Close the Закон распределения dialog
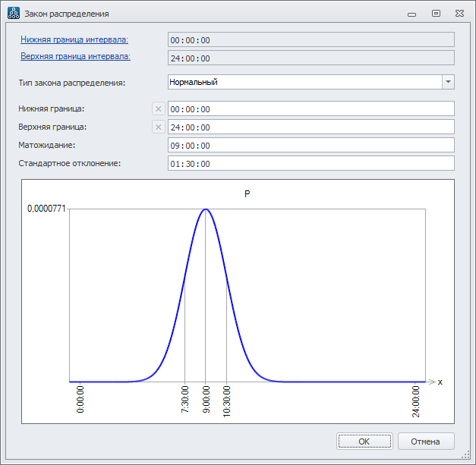The height and width of the screenshot is (465, 476). pos(459,14)
